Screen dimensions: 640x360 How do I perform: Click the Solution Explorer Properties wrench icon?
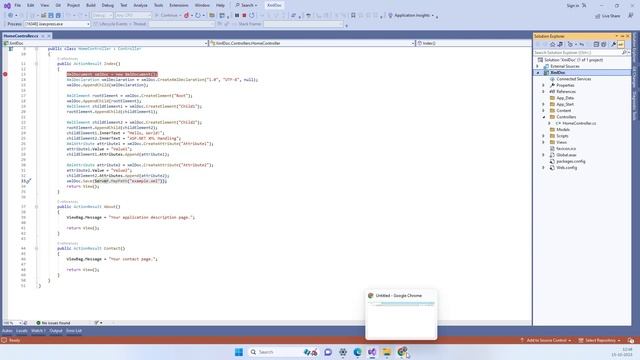[613, 44]
